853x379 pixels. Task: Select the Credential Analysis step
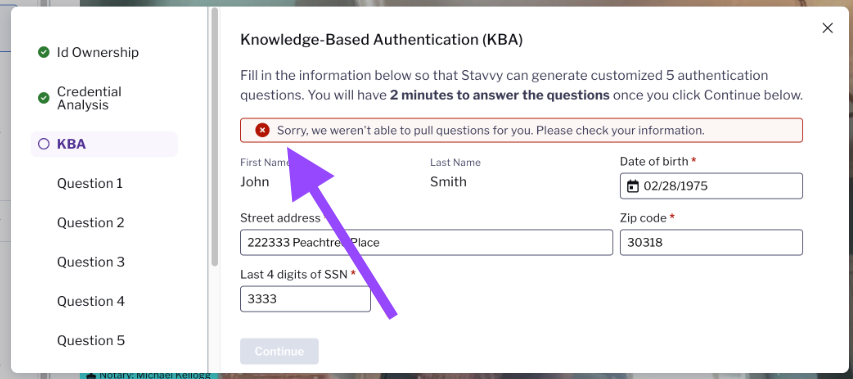tap(89, 98)
